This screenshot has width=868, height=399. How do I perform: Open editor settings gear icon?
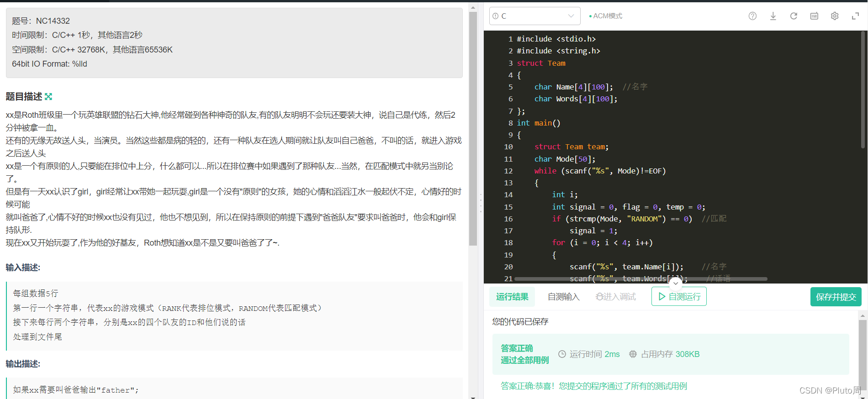pos(835,16)
